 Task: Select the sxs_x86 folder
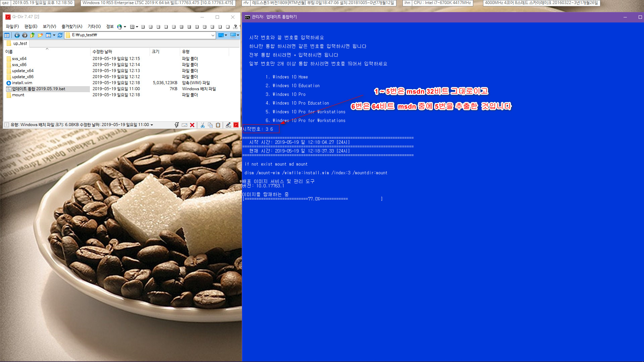tap(19, 65)
